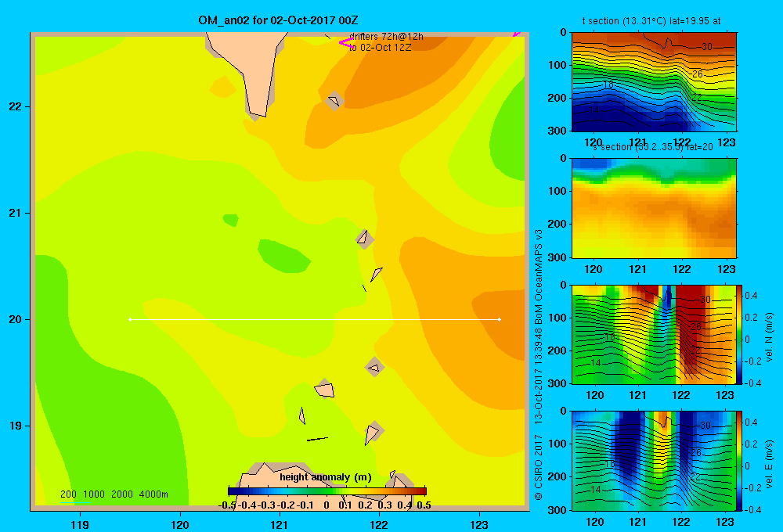Click the '0.4' tick on the vel. N scale
The width and height of the screenshot is (783, 532).
pyautogui.click(x=751, y=296)
